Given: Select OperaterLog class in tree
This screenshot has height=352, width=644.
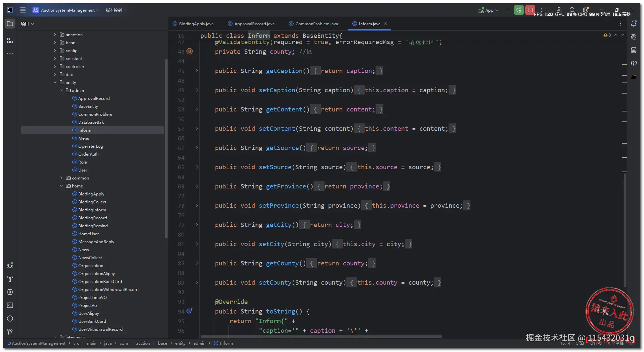Looking at the screenshot, I should pyautogui.click(x=91, y=146).
